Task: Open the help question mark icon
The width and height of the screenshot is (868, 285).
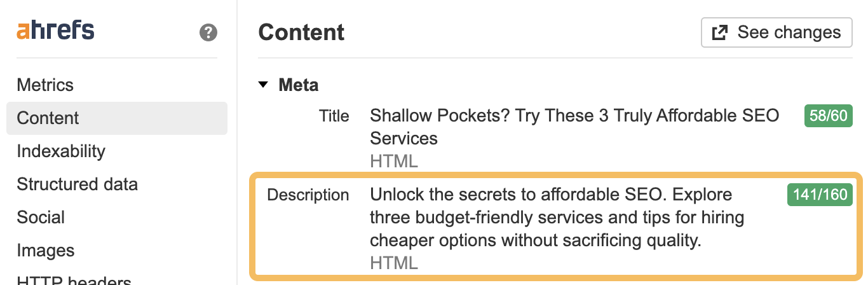Action: coord(208,32)
